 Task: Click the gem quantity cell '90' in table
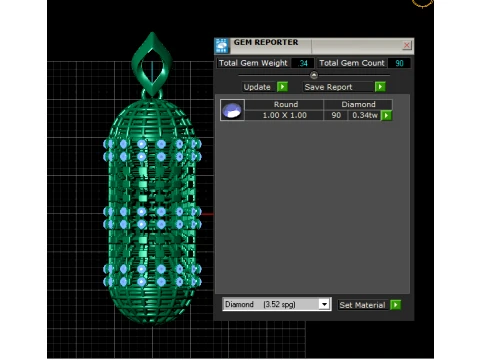[x=336, y=115]
